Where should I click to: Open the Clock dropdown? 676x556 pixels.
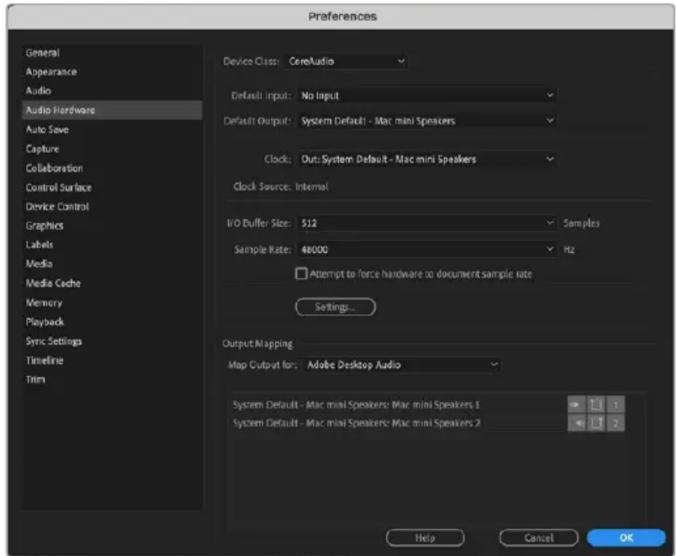click(426, 159)
